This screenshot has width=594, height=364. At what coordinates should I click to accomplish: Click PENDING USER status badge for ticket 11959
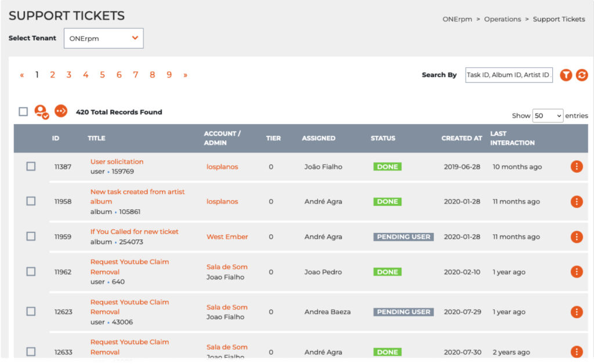click(403, 236)
